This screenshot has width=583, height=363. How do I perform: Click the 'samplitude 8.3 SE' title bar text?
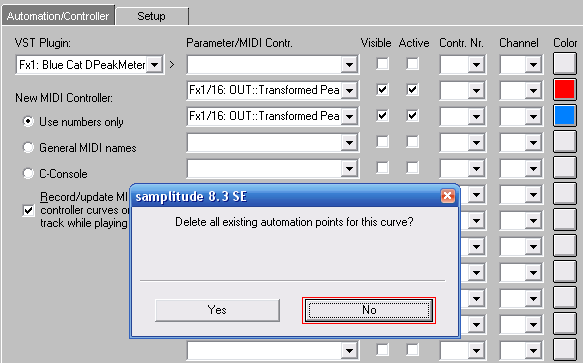click(191, 196)
